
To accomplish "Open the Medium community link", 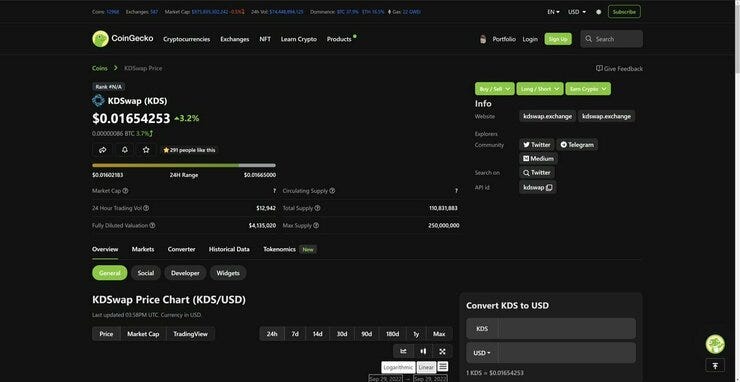I will (x=538, y=159).
